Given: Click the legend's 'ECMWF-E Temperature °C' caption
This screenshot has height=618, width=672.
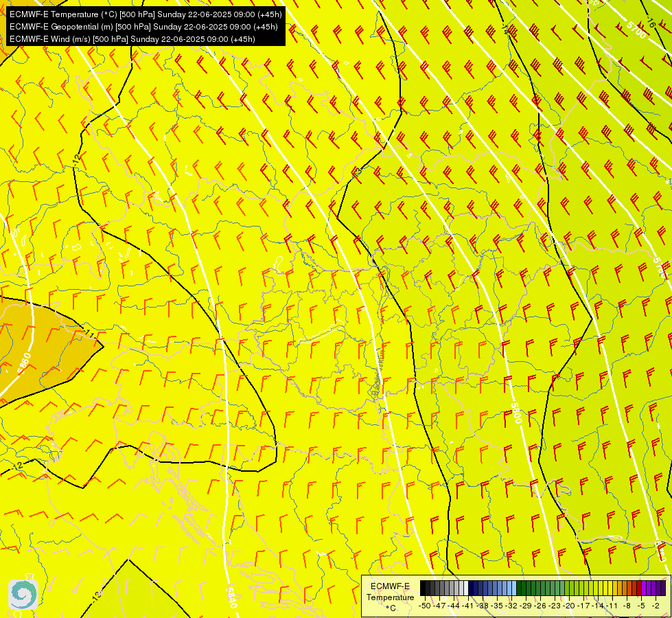Looking at the screenshot, I should tap(390, 597).
